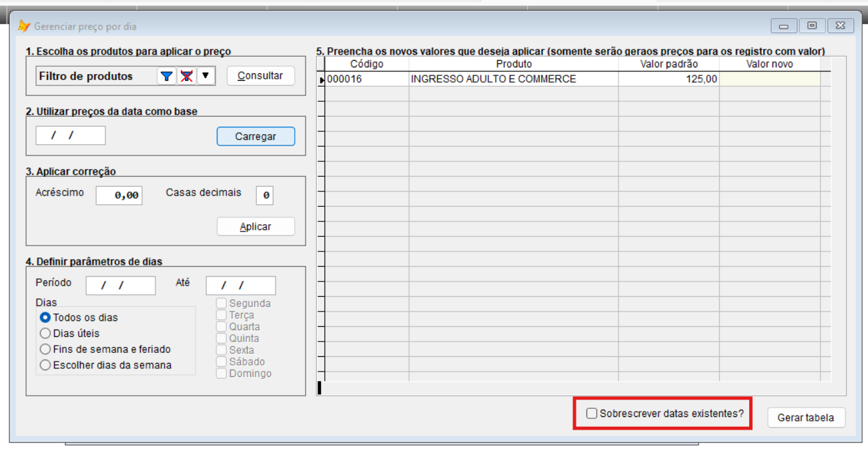Click the Valor novo cell for product 000016
868x449 pixels.
(769, 79)
